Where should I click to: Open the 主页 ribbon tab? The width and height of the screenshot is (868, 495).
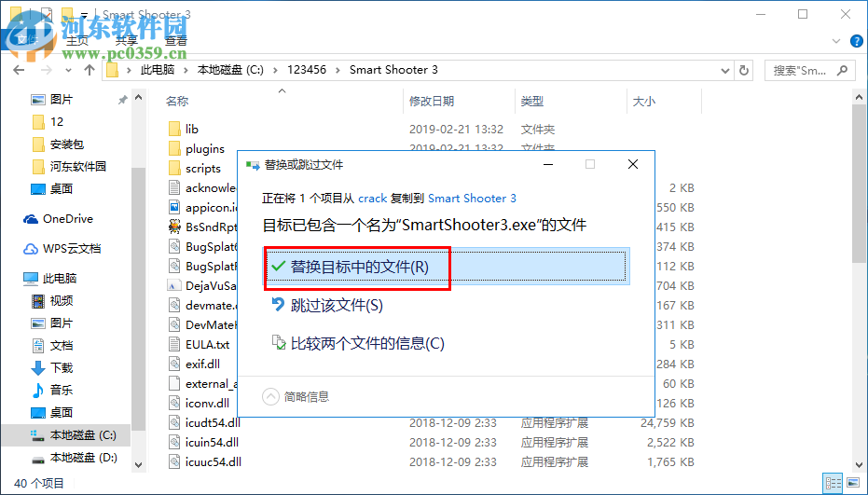pos(77,41)
